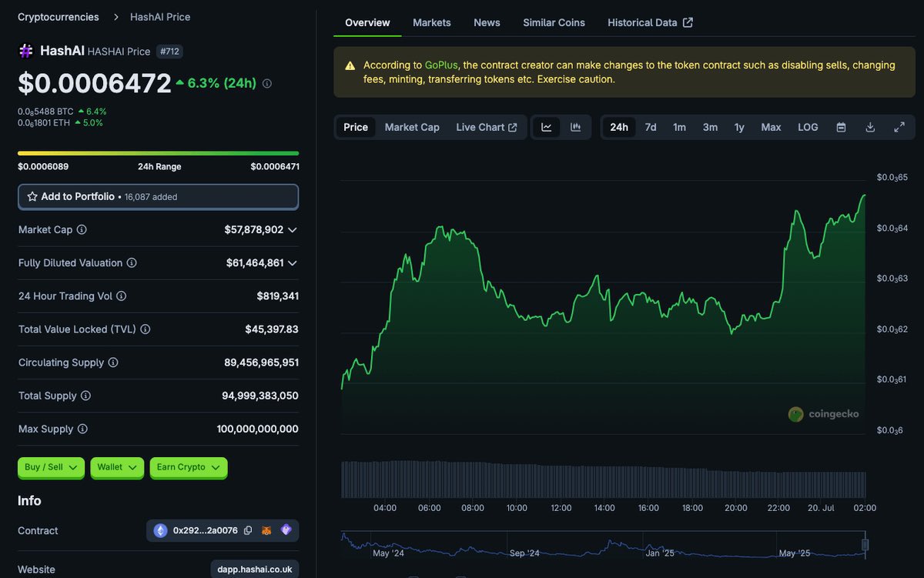Click the $57,878,902 market cap value
This screenshot has width=924, height=578.
coord(254,229)
